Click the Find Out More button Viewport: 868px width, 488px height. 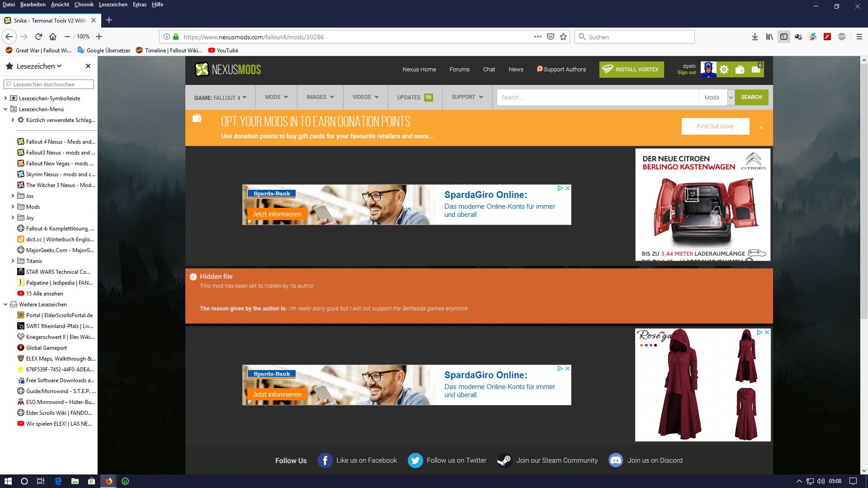pos(715,127)
